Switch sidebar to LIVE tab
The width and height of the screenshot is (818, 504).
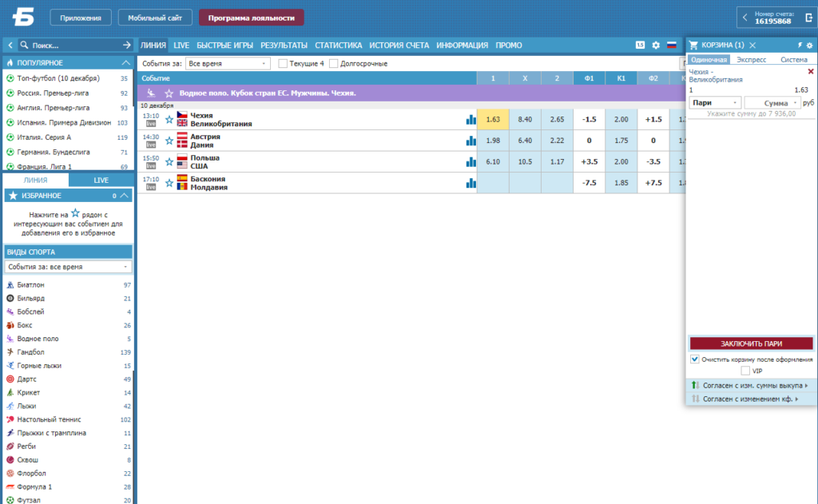(x=101, y=180)
